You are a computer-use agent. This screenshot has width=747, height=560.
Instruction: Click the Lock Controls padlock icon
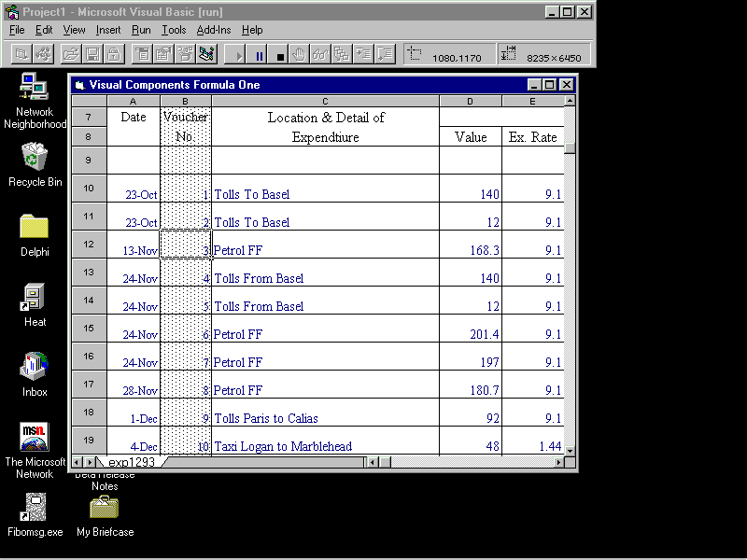pos(113,54)
